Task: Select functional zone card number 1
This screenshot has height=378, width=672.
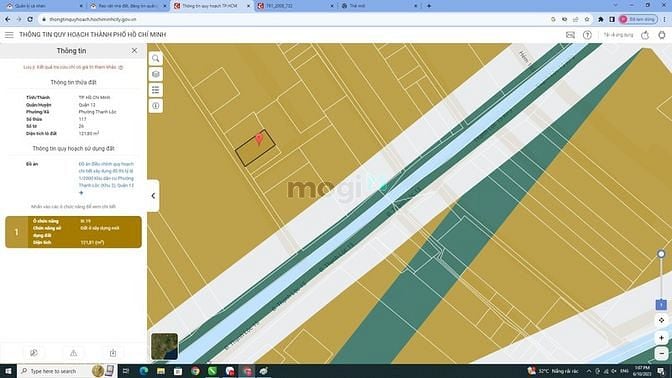Action: 73,232
